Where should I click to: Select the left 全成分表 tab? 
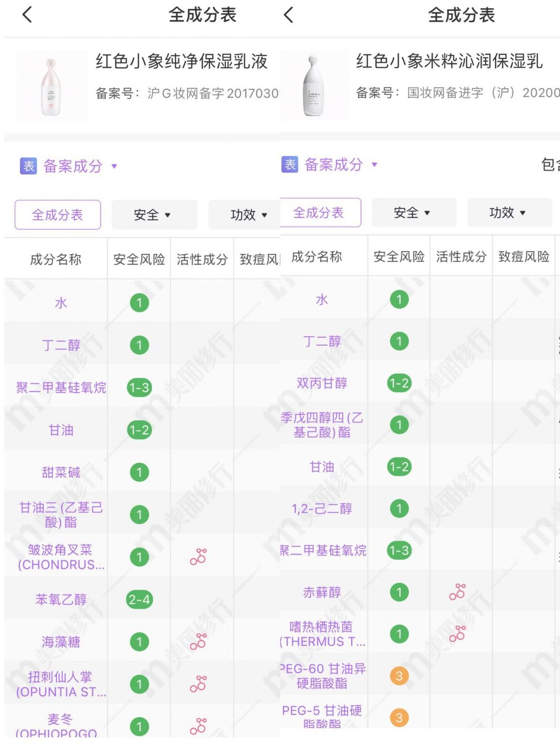point(57,215)
